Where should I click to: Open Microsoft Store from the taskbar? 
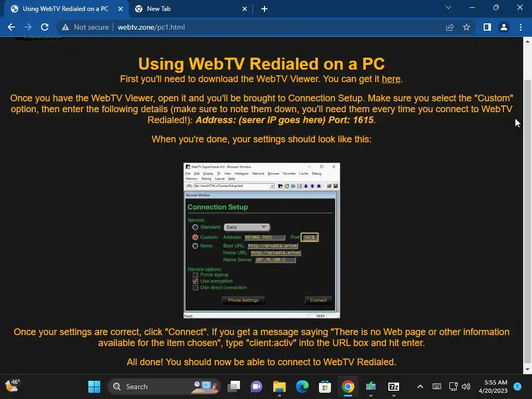tap(325, 387)
